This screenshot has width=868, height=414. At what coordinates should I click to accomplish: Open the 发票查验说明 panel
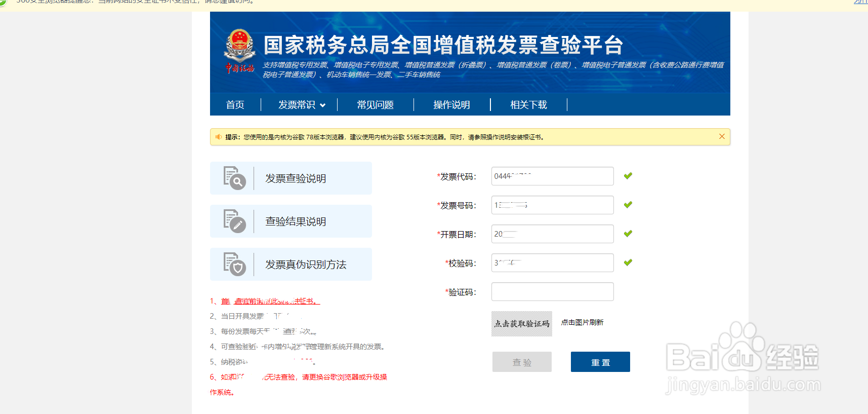(291, 178)
